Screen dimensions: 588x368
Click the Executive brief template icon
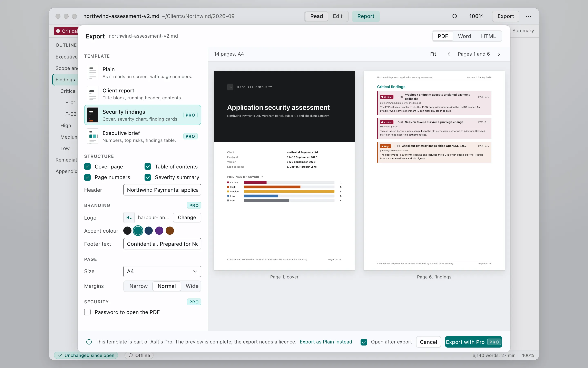pos(92,136)
